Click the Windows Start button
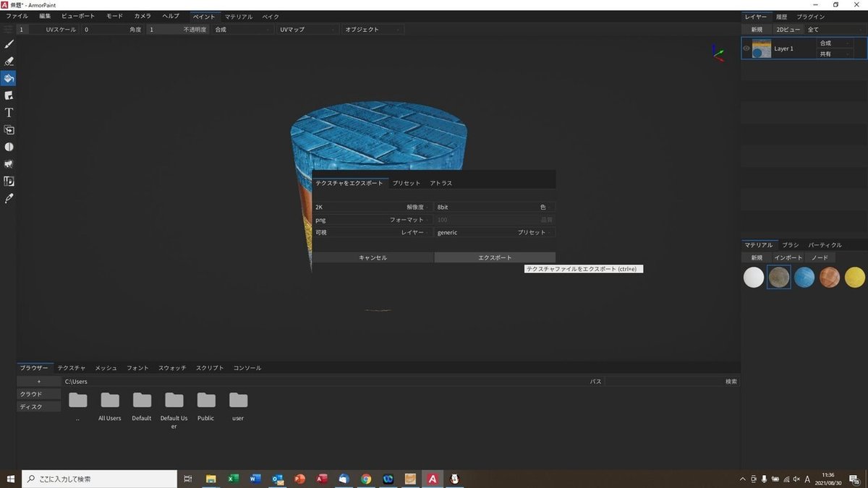The width and height of the screenshot is (868, 488). (10, 479)
